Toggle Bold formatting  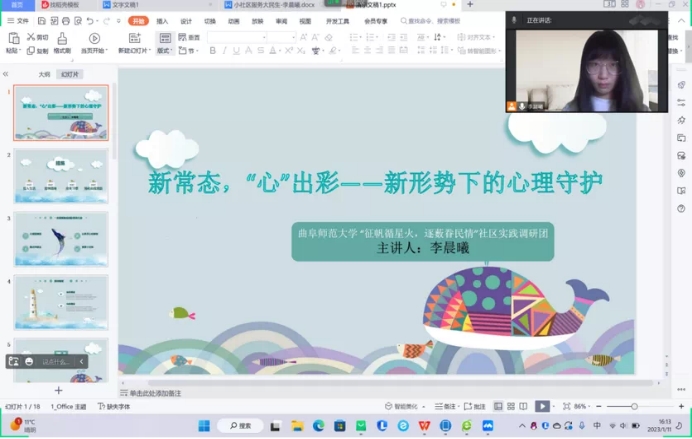[x=212, y=50]
